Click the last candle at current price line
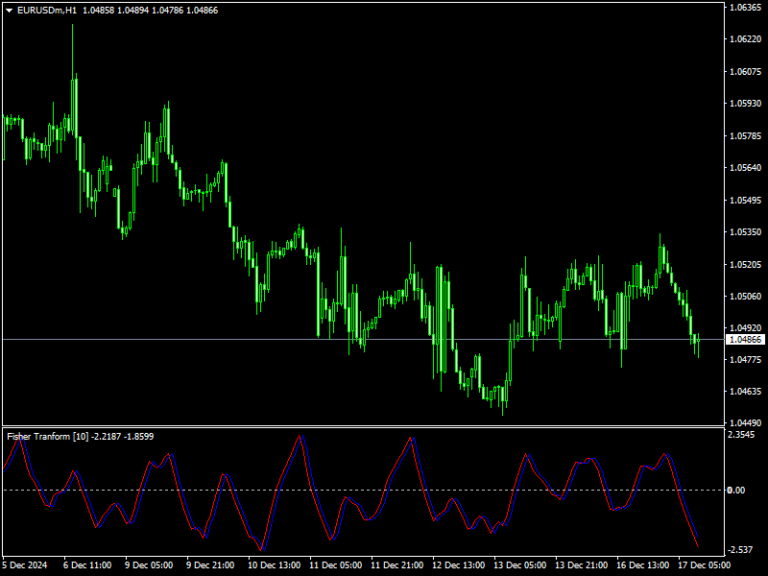This screenshot has height=576, width=768. click(x=698, y=343)
